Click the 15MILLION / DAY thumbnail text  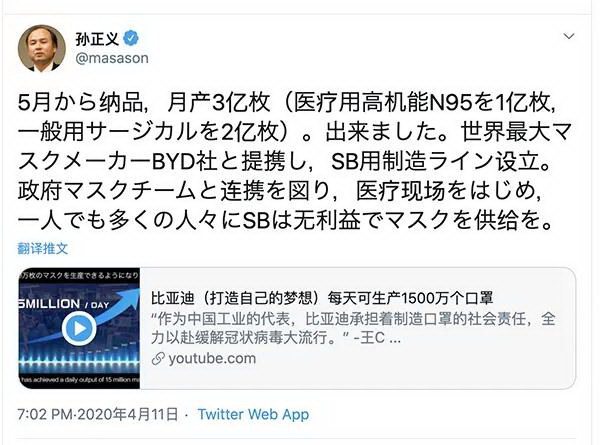[64, 304]
